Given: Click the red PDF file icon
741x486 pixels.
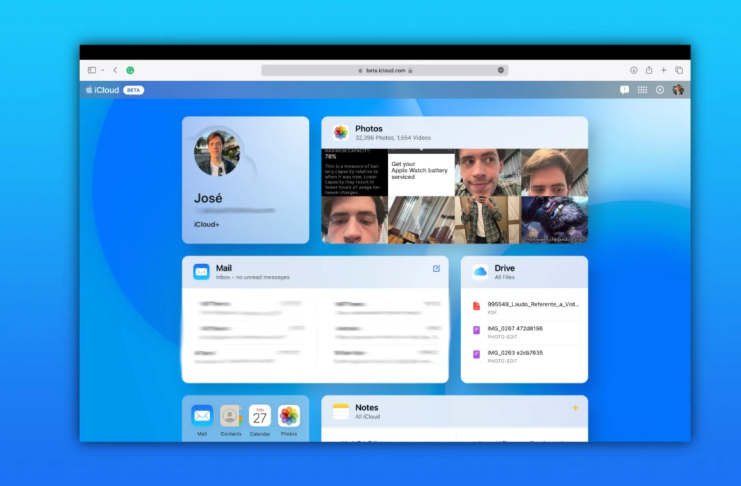Looking at the screenshot, I should [476, 306].
